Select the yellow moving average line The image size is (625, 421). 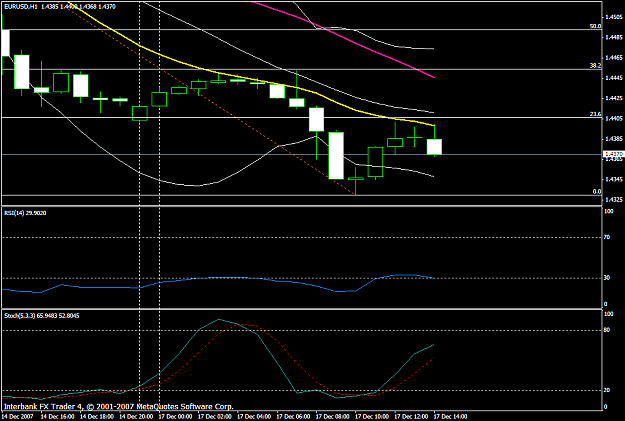coord(239,78)
